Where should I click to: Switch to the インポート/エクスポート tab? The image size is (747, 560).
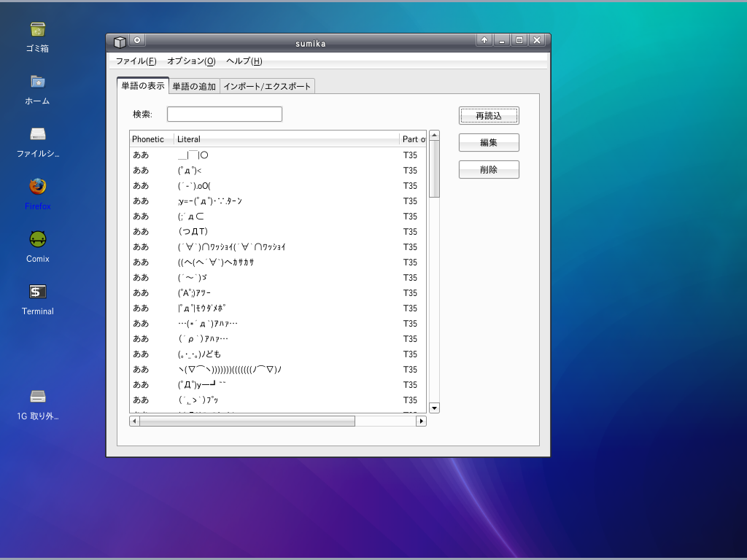267,86
